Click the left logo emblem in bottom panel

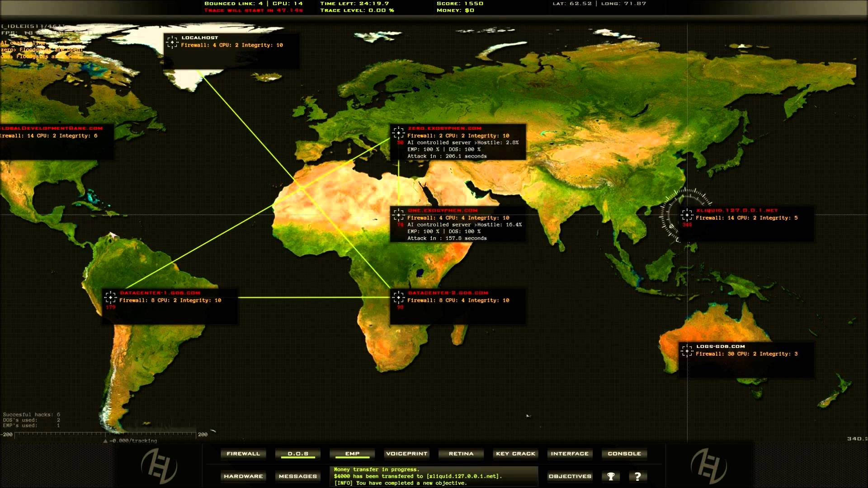coord(159,466)
